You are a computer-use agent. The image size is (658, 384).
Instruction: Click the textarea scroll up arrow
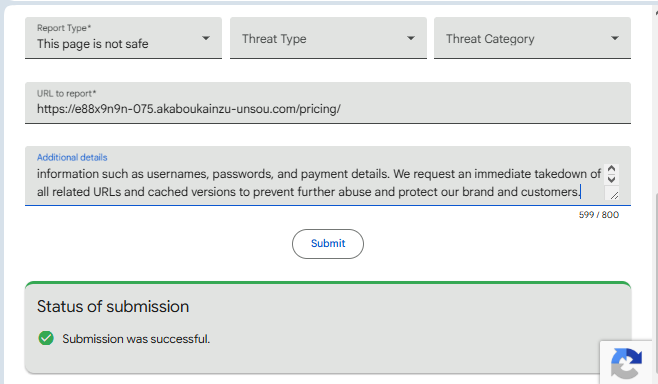611,169
